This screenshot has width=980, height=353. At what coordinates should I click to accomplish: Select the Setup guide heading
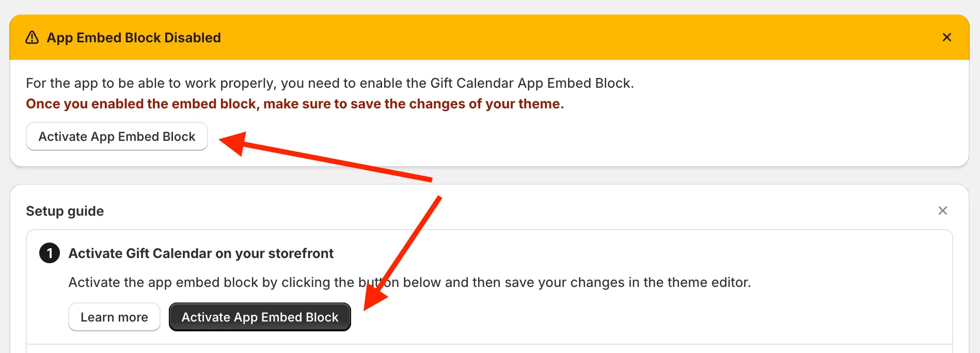(65, 211)
